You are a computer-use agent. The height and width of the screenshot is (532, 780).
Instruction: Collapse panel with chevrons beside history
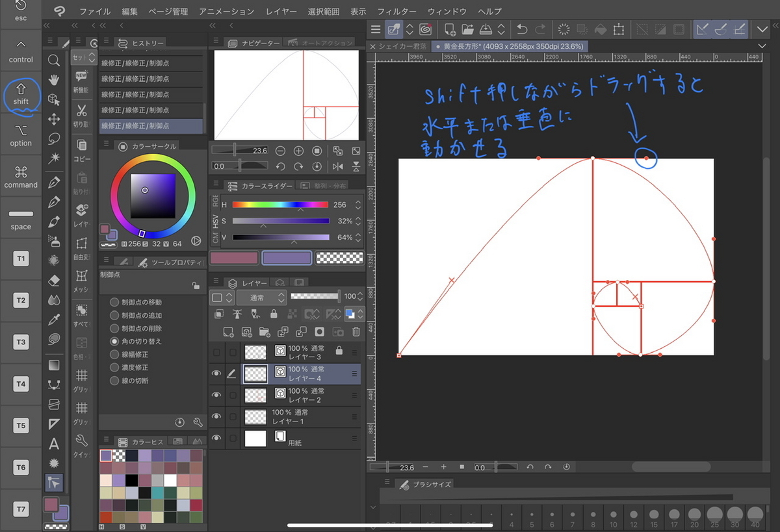pyautogui.click(x=104, y=25)
